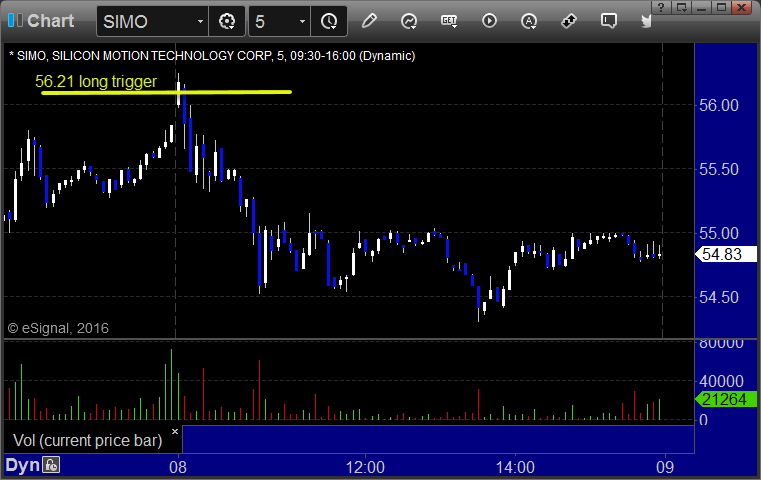The width and height of the screenshot is (761, 480).
Task: Select the drawing pencil tool
Action: tap(369, 21)
